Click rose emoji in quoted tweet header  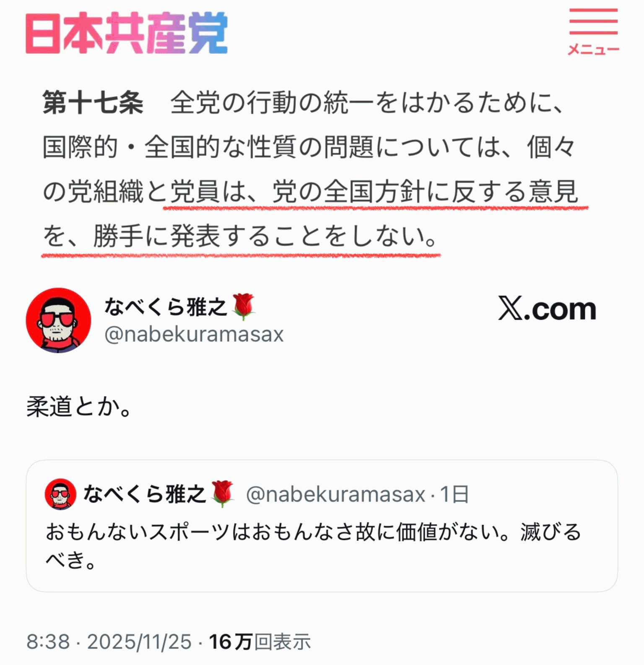(x=223, y=494)
